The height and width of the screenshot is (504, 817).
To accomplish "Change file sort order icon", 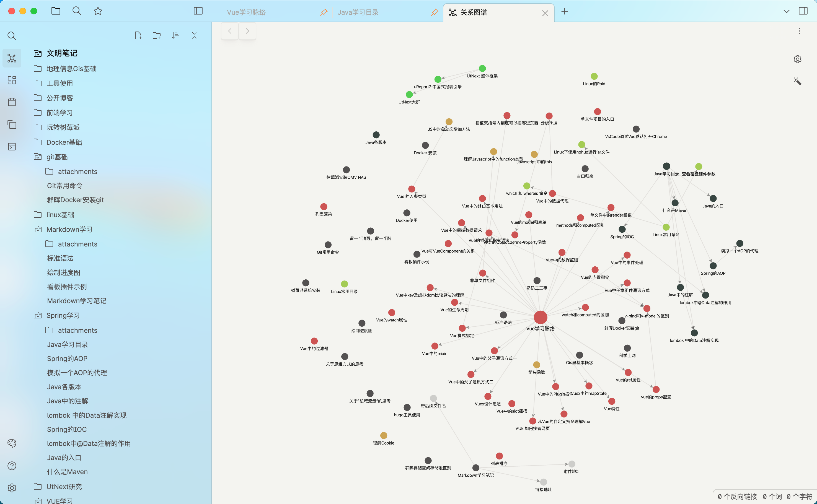I will coord(175,35).
